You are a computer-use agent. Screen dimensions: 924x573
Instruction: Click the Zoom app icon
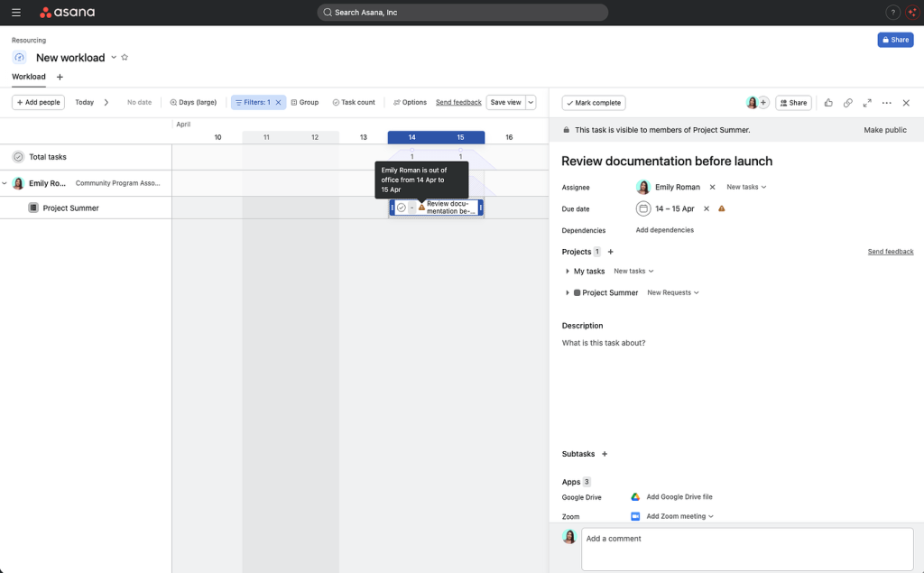point(635,516)
